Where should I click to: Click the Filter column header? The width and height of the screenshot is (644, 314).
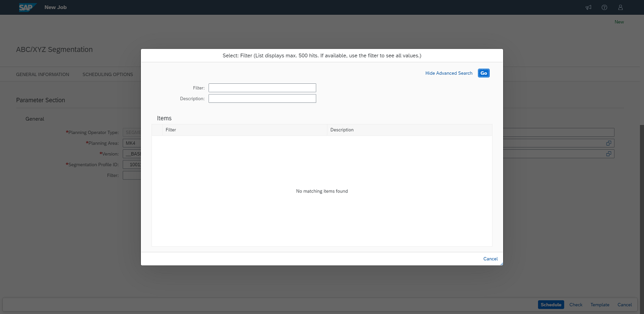[x=245, y=130]
